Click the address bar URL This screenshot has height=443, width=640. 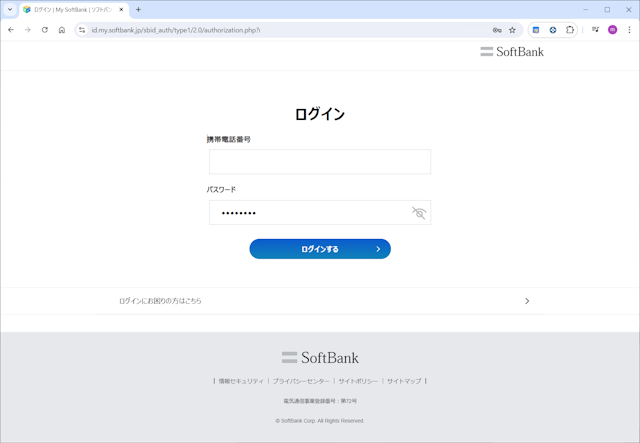[176, 30]
